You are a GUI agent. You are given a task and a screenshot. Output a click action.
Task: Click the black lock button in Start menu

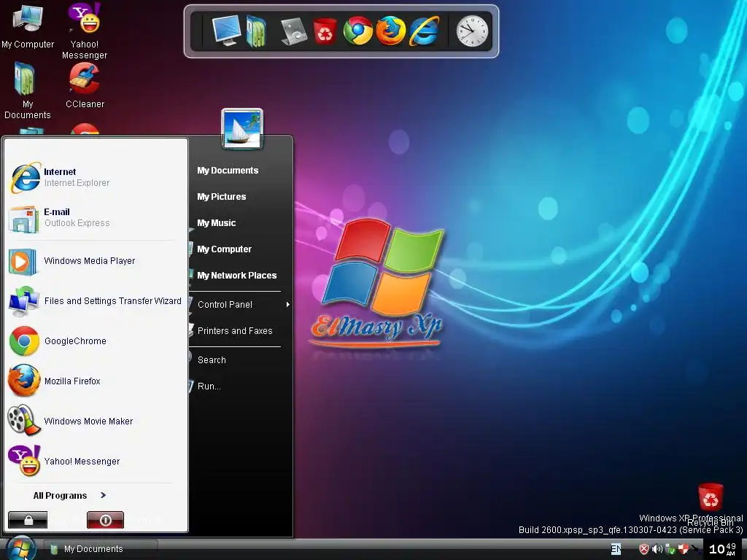click(x=28, y=520)
